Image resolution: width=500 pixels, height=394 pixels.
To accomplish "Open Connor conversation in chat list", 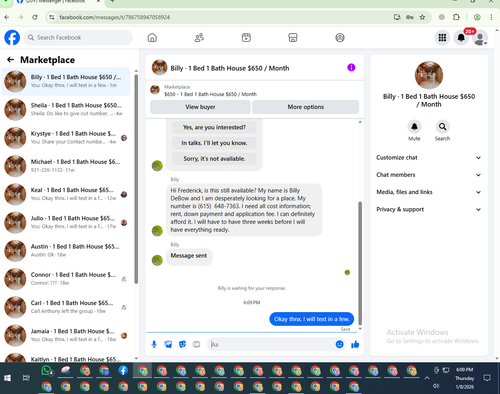I will (x=66, y=279).
